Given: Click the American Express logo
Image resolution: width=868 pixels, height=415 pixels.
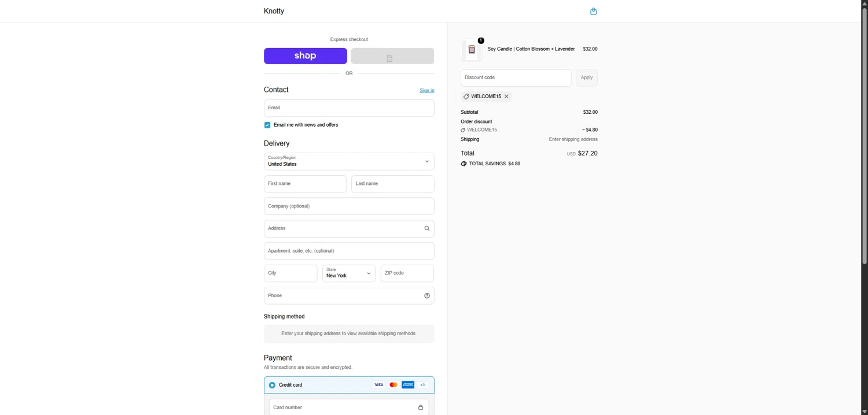Looking at the screenshot, I should [408, 385].
